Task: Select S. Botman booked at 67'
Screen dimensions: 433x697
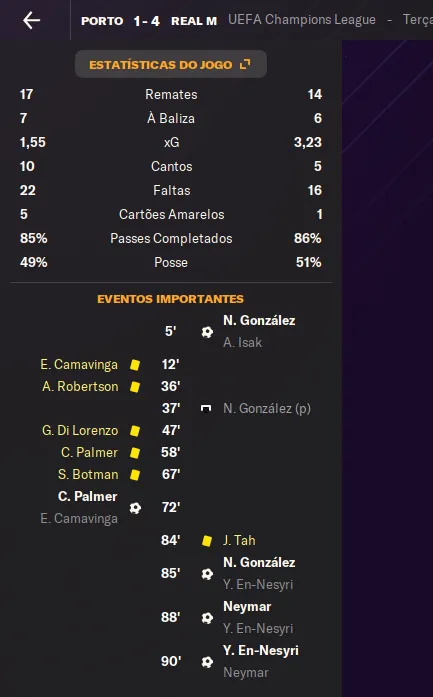Action: point(88,475)
